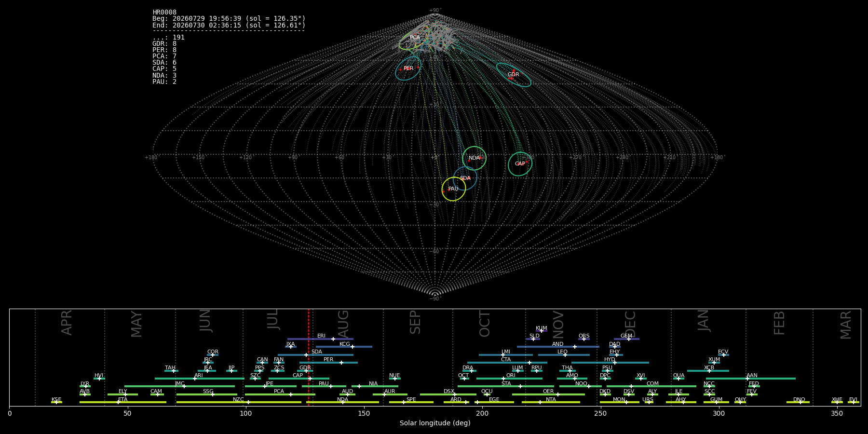Click the AUG month label
The height and width of the screenshot is (434, 868).
coord(343,324)
